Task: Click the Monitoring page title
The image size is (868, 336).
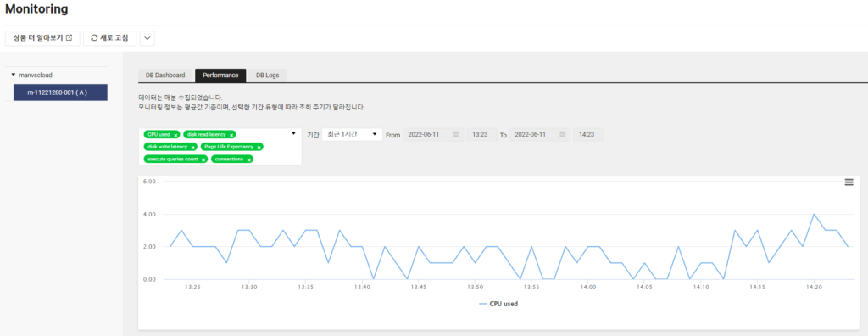Action: pos(36,9)
